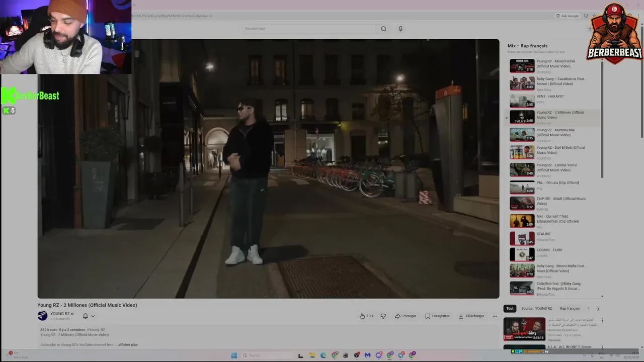This screenshot has width=644, height=362.
Task: Click the currently playing Young RZ - 2 Millones item
Action: point(553,117)
